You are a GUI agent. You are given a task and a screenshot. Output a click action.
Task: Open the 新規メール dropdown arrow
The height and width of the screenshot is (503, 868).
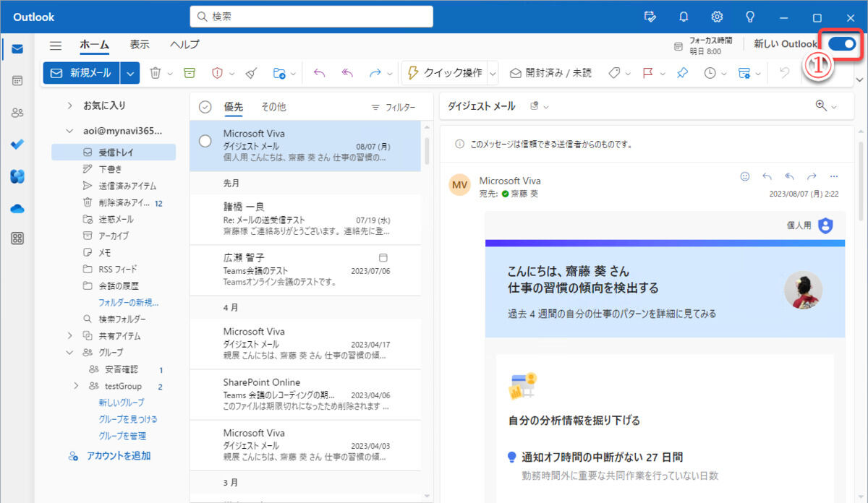[130, 73]
